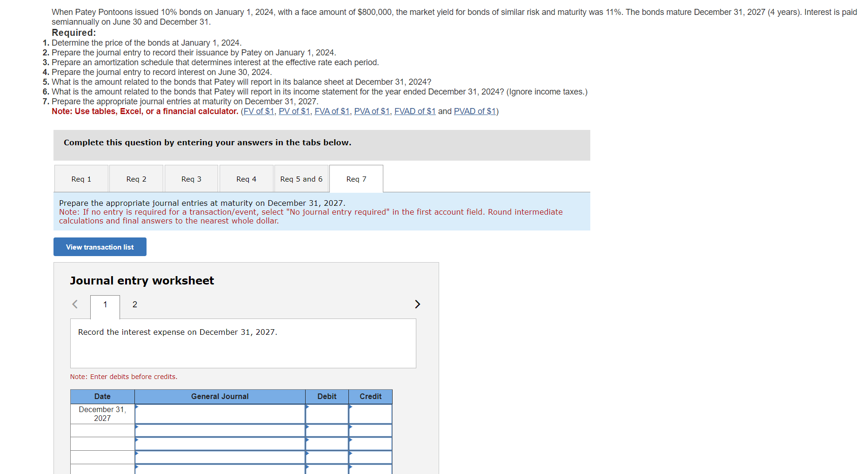Open the FV of $1 table
The height and width of the screenshot is (474, 868).
click(259, 111)
